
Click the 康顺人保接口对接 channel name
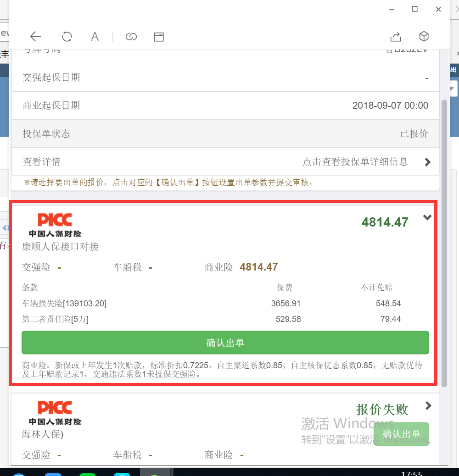click(60, 247)
